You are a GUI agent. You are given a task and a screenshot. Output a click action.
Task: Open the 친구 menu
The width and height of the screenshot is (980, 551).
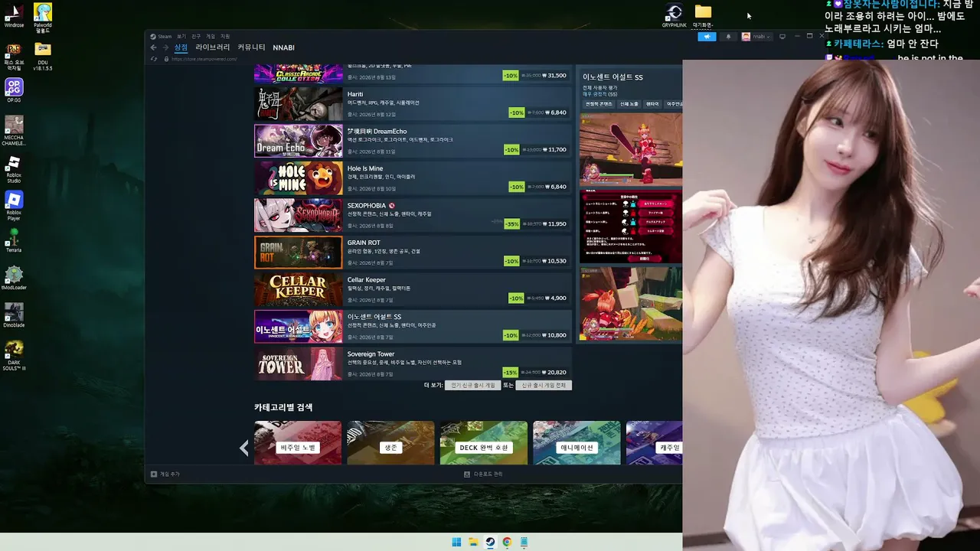(196, 36)
